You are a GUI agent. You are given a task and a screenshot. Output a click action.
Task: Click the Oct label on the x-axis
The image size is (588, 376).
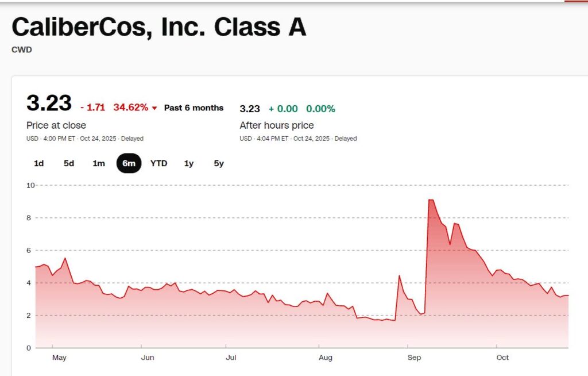tap(502, 358)
